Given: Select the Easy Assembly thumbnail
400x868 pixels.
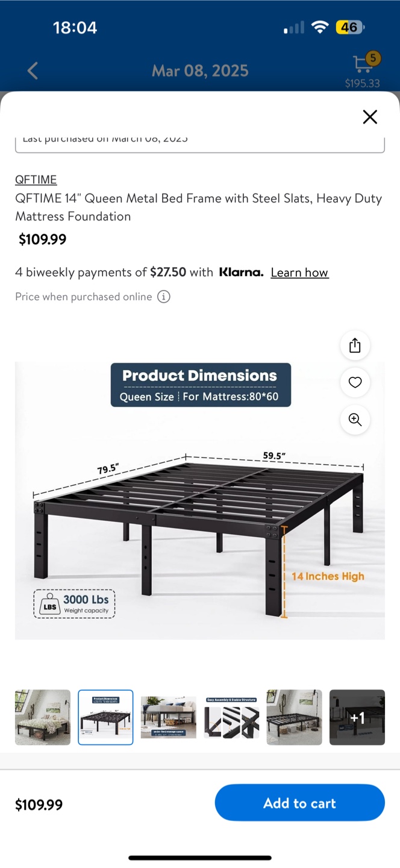Looking at the screenshot, I should click(x=231, y=717).
